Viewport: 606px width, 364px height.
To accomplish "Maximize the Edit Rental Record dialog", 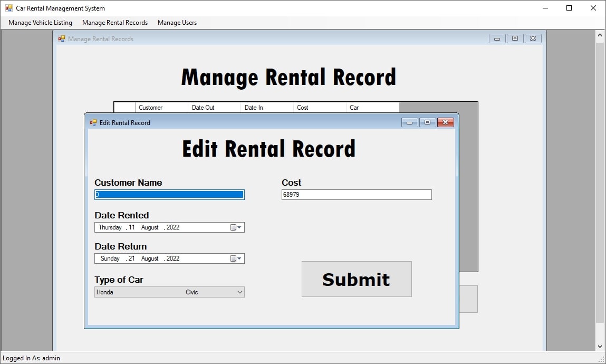I will pyautogui.click(x=427, y=122).
